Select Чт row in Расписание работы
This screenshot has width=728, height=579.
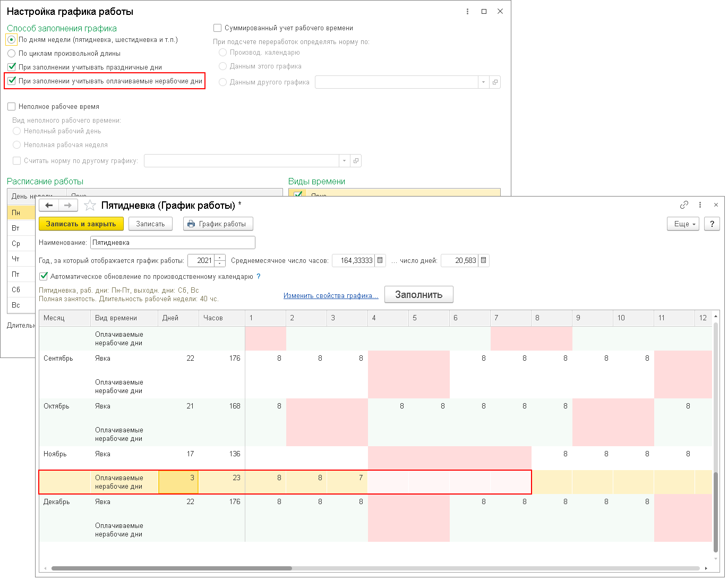pyautogui.click(x=21, y=259)
